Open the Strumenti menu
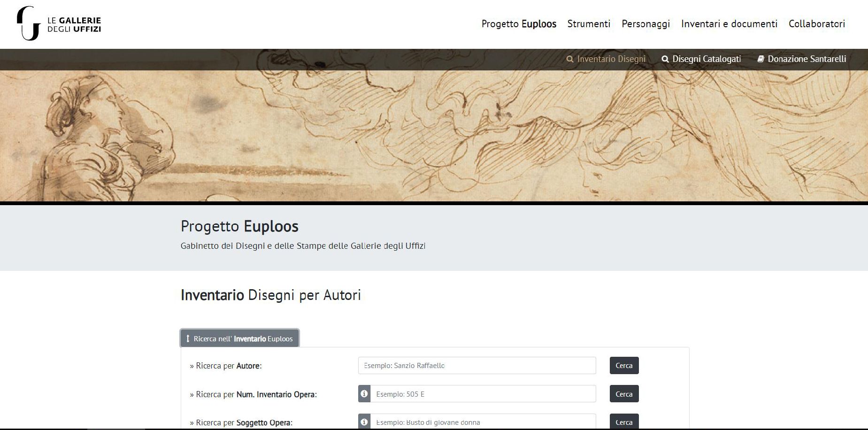868x430 pixels. [x=589, y=24]
